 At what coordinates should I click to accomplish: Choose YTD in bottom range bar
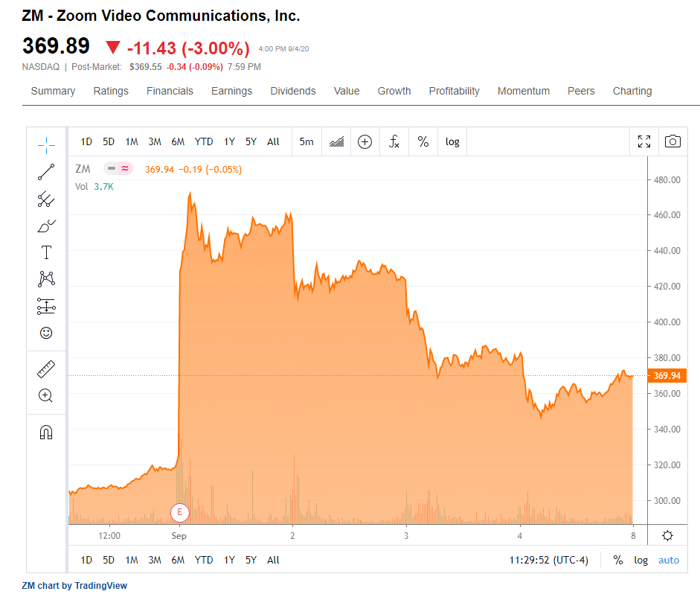[204, 561]
